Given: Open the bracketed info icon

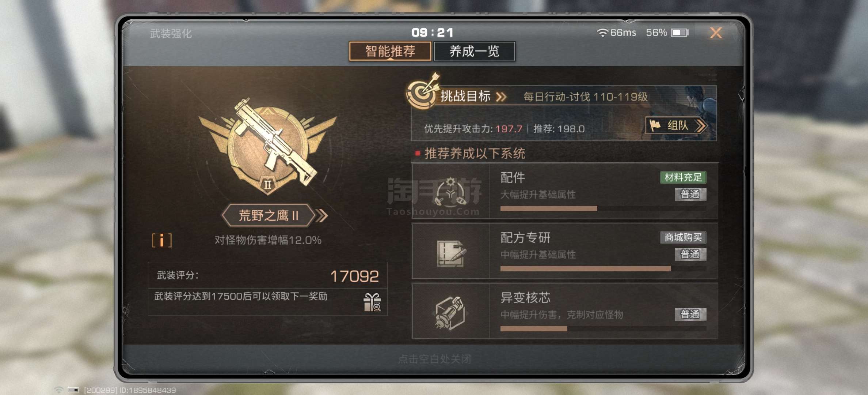Looking at the screenshot, I should pyautogui.click(x=161, y=240).
